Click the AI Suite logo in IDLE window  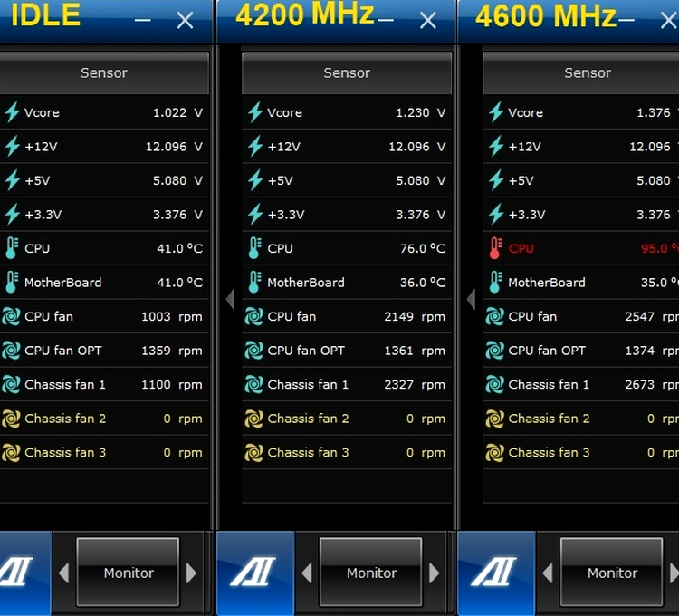coord(16,572)
